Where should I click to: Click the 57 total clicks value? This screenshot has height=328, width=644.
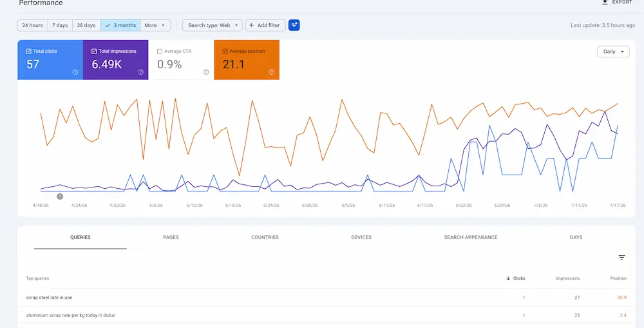pos(33,64)
